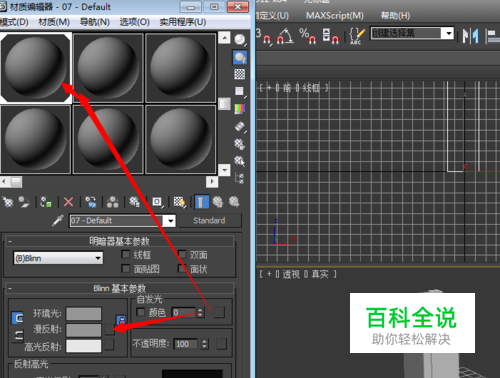Click Edit Named Selection Sets icon

click(357, 36)
